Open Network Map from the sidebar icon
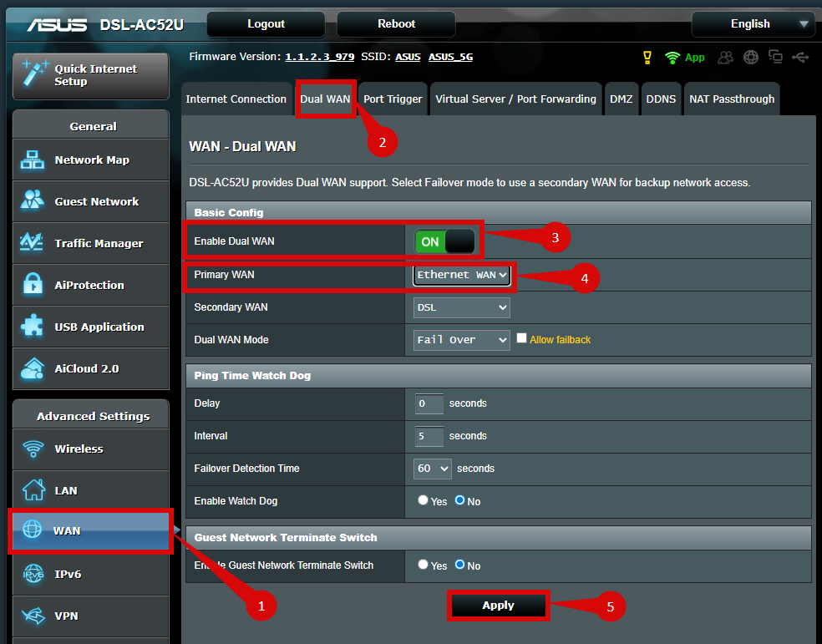The width and height of the screenshot is (822, 644). pos(33,160)
